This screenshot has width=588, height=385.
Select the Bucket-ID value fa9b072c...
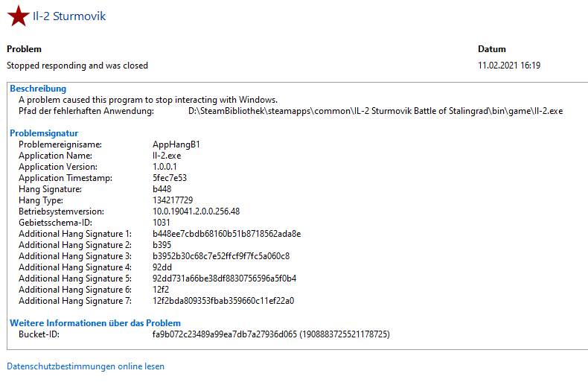(x=271, y=334)
